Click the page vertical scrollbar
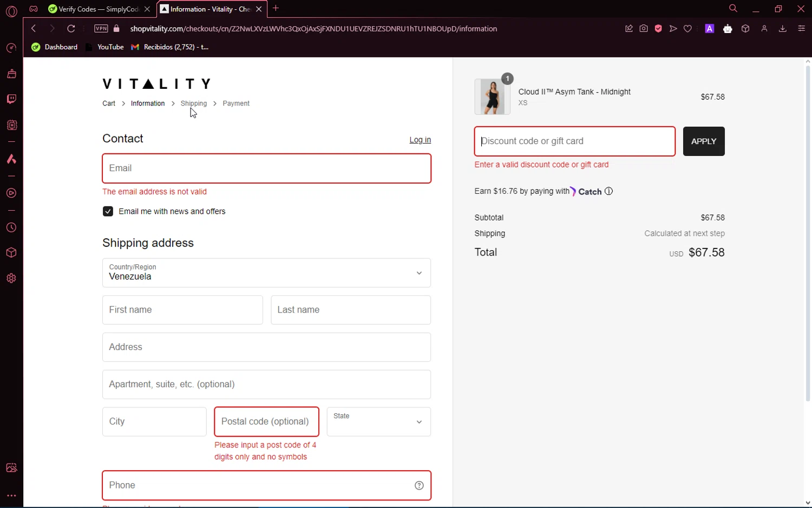 coord(808,233)
